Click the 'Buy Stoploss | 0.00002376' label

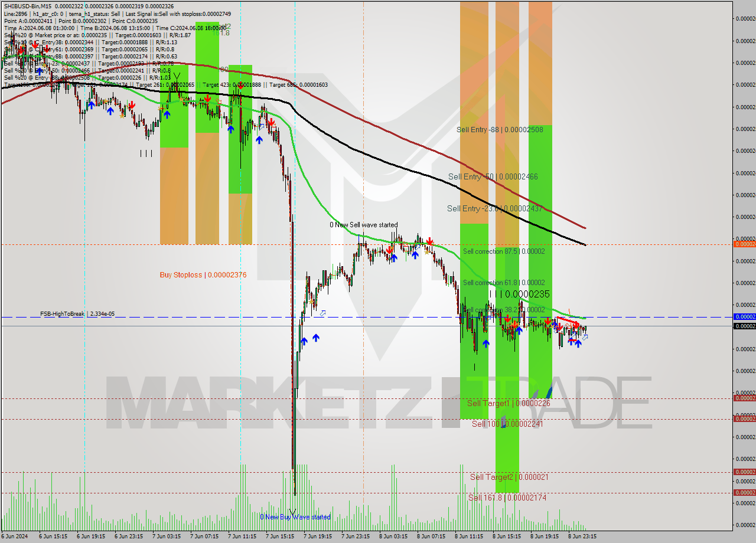point(203,275)
